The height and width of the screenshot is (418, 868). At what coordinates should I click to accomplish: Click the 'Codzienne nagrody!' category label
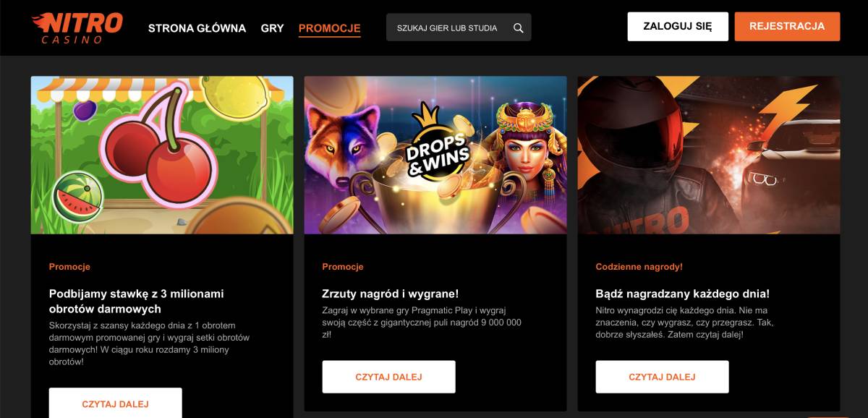tap(639, 267)
